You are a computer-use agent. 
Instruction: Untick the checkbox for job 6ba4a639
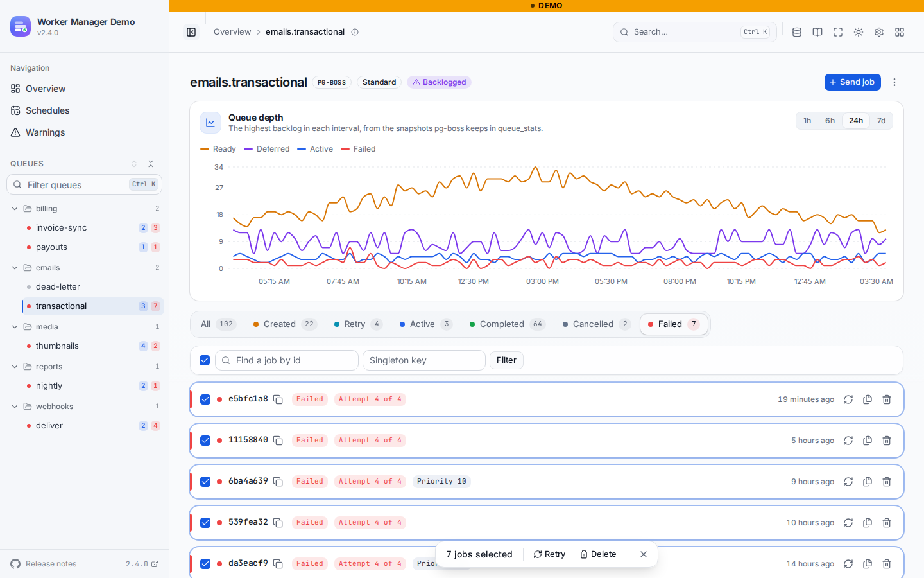pos(205,482)
